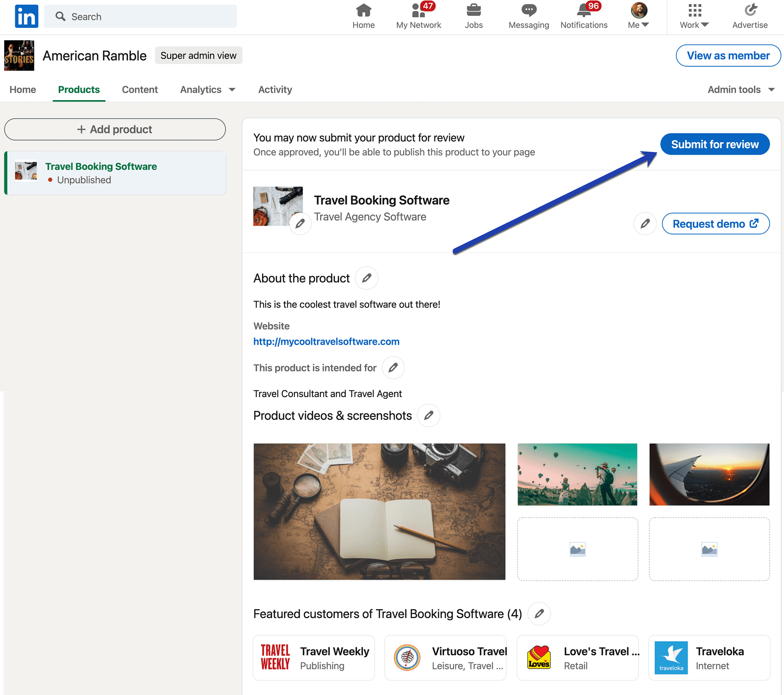Viewport: 784px width, 695px height.
Task: Edit the About the product section
Action: 366,278
